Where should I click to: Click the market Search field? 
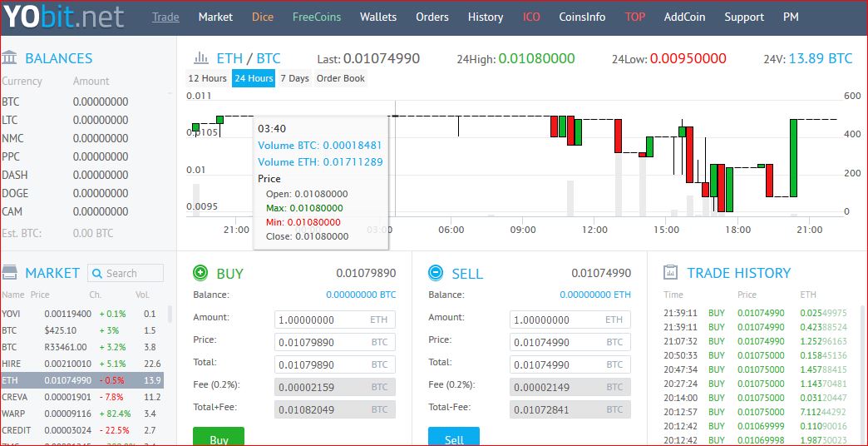click(126, 273)
